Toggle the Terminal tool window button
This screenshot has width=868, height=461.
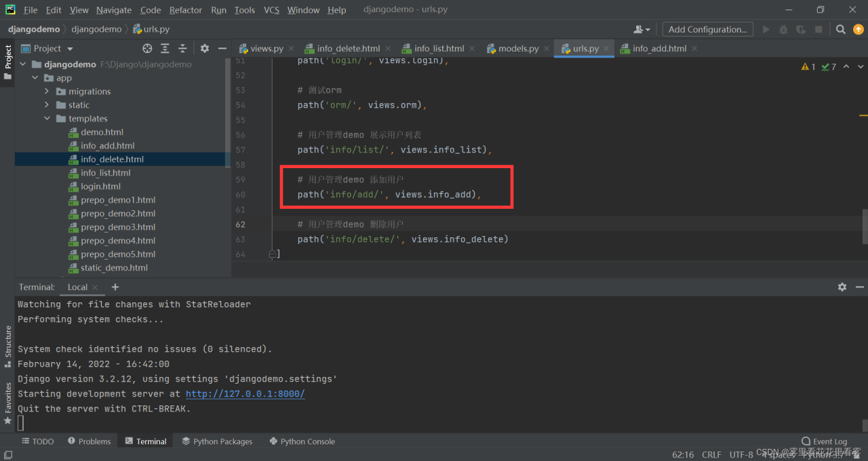click(145, 441)
